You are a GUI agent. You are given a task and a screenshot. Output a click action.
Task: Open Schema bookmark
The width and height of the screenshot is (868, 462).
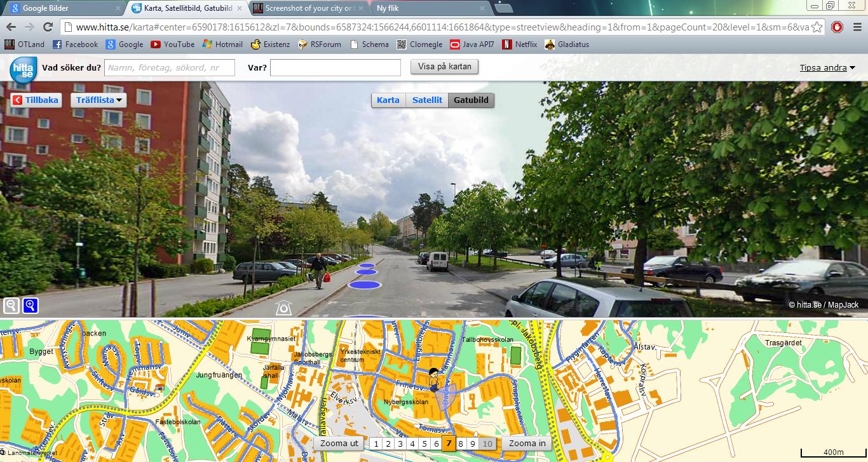tap(369, 44)
